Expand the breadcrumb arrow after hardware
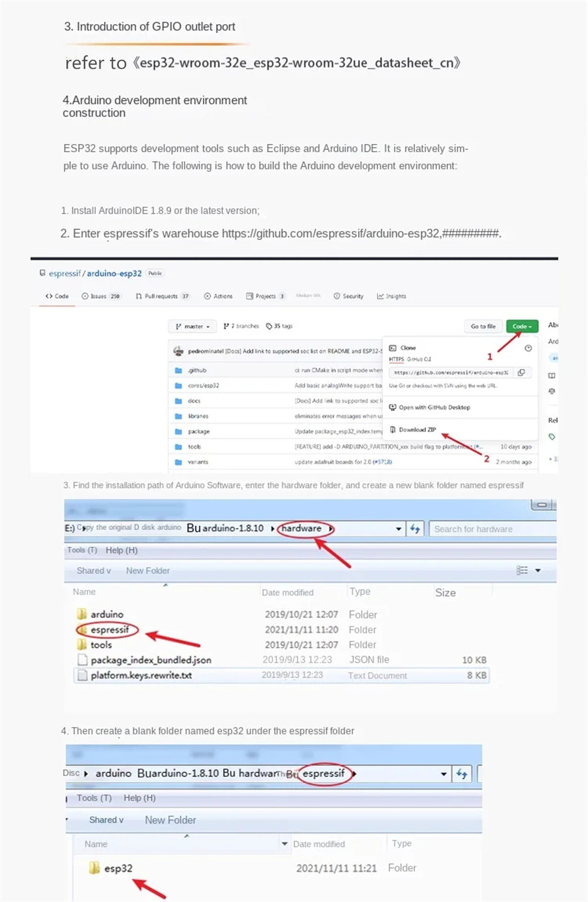The width and height of the screenshot is (588, 902). pos(331,529)
